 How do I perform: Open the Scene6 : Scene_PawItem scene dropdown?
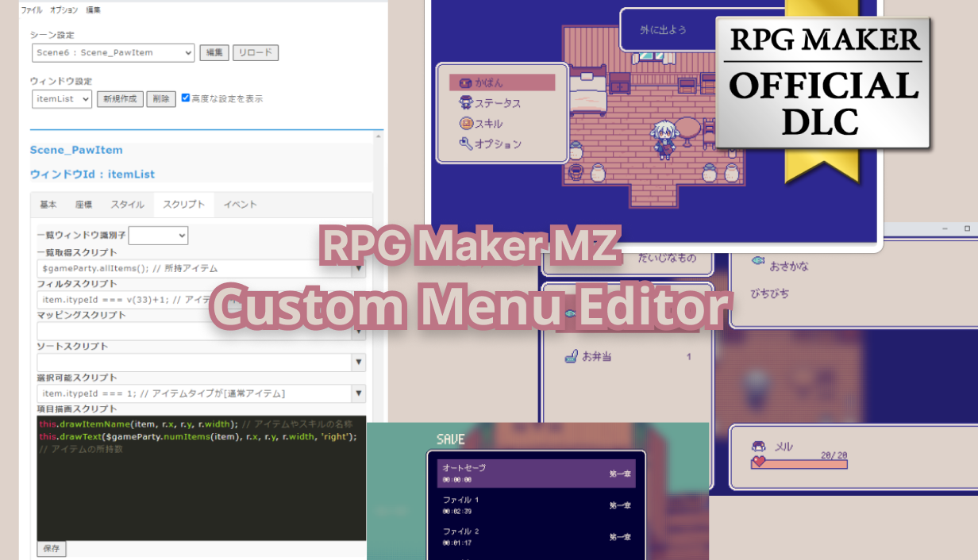tap(113, 53)
